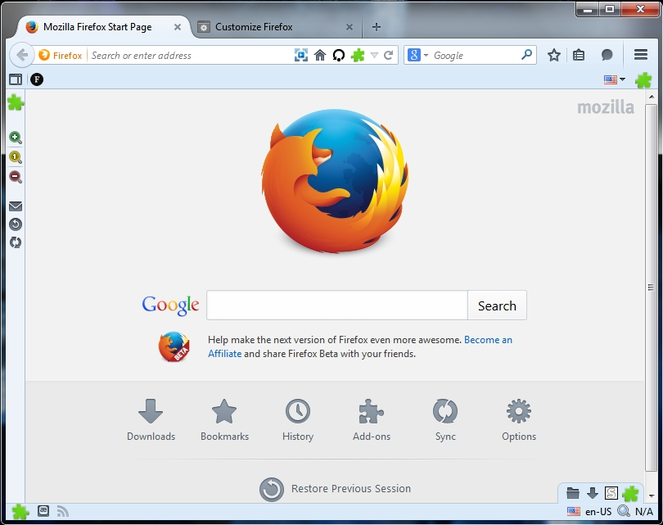The height and width of the screenshot is (525, 663).
Task: Switch to the Mozilla Firefox Start Page tab
Action: click(x=97, y=27)
